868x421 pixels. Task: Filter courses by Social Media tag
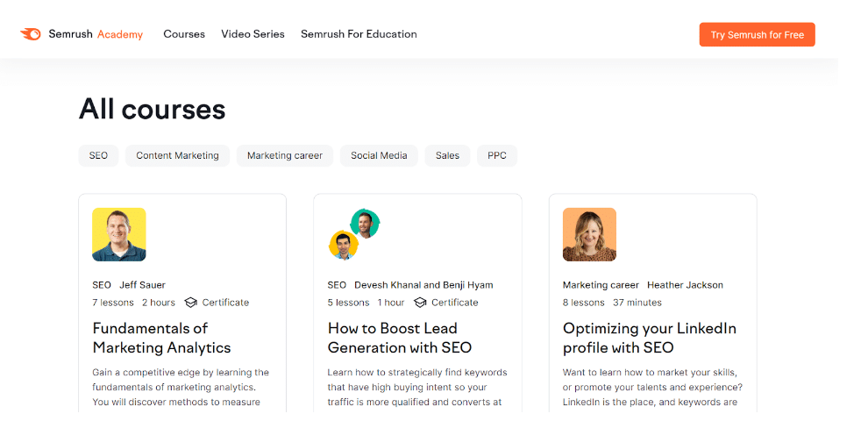click(379, 155)
